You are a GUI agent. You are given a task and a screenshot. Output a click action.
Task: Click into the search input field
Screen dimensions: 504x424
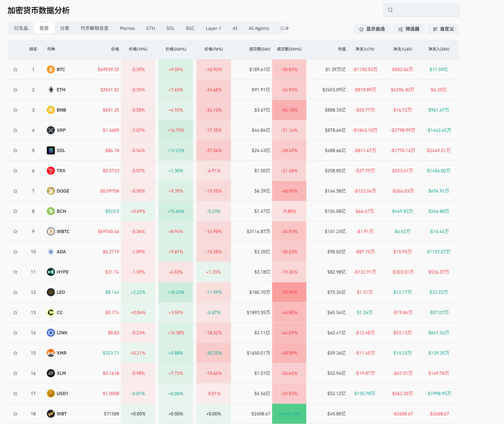tap(425, 10)
